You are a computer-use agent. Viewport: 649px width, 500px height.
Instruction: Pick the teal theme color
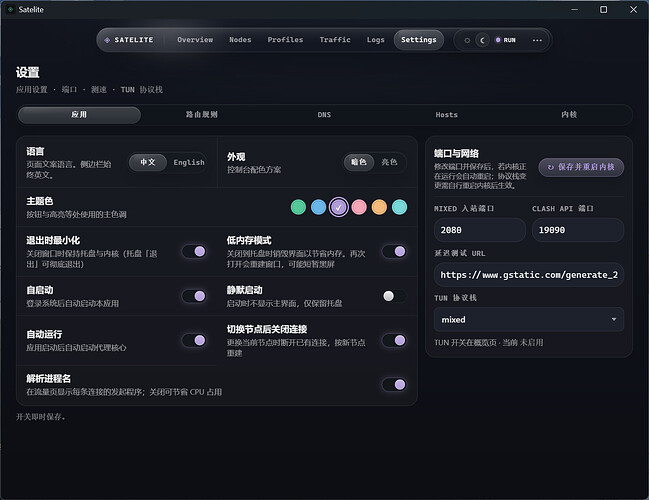pyautogui.click(x=399, y=207)
